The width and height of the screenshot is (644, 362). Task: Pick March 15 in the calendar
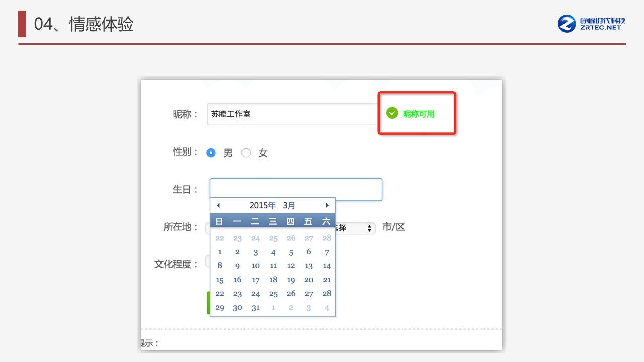pos(220,280)
